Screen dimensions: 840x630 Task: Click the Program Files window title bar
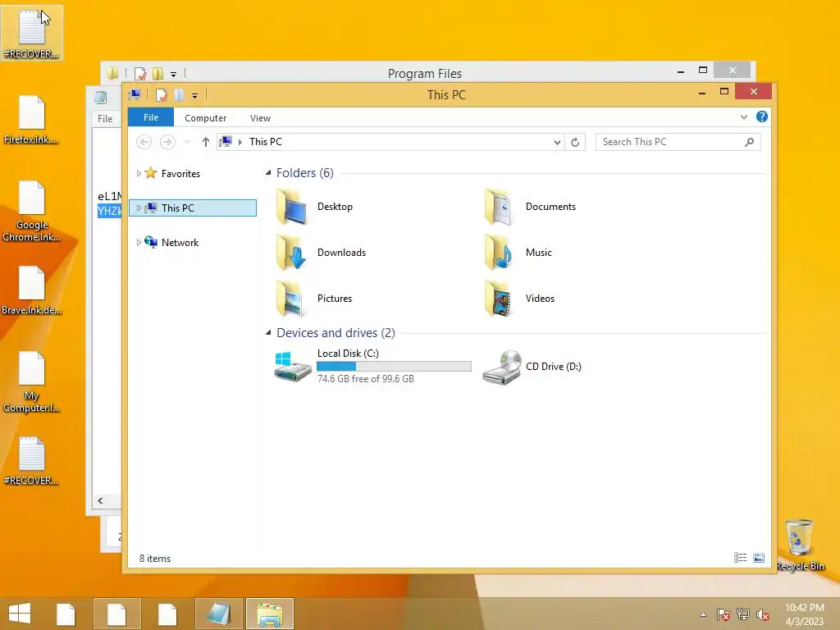click(425, 73)
